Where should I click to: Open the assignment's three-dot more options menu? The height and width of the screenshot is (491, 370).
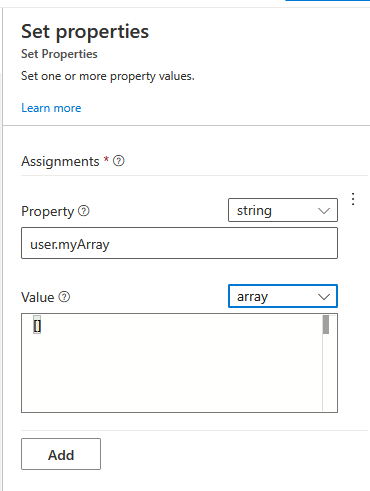(x=353, y=199)
